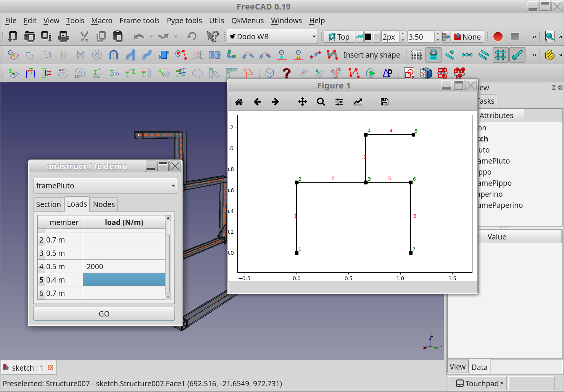Viewport: 564px width, 392px height.
Task: Click the New document icon
Action: tap(13, 37)
